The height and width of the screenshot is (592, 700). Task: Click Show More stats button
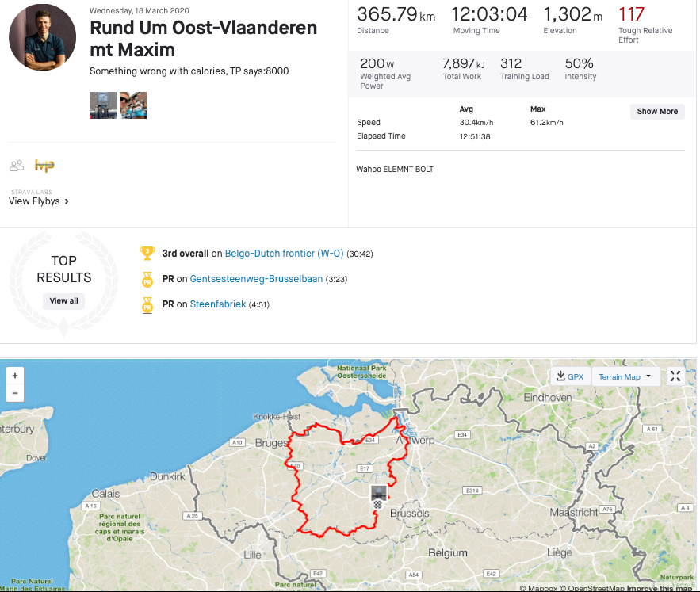pos(657,112)
